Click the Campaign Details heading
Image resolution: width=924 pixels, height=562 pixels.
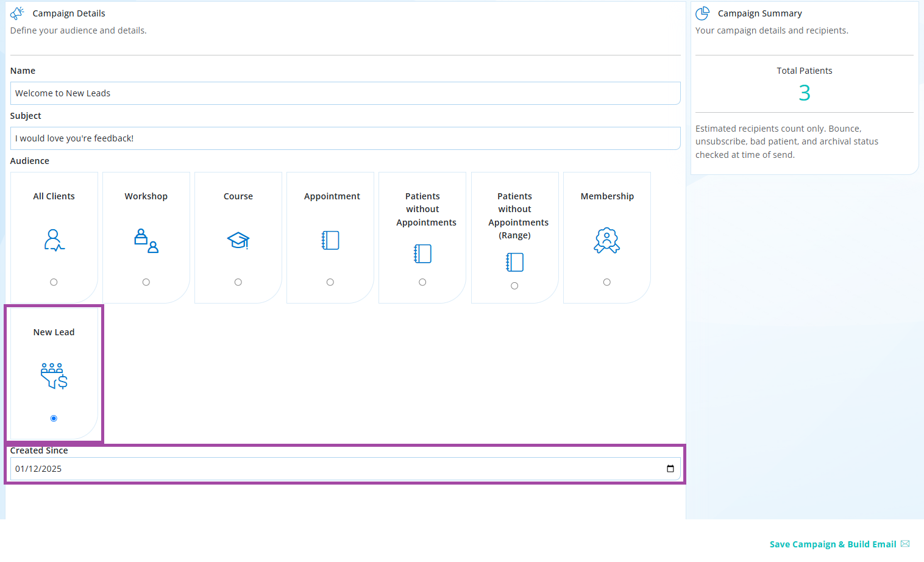(x=69, y=13)
